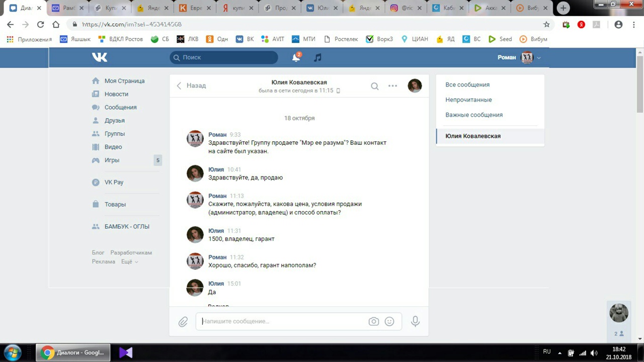Go back using the Назад button
The width and height of the screenshot is (644, 362).
tap(191, 85)
